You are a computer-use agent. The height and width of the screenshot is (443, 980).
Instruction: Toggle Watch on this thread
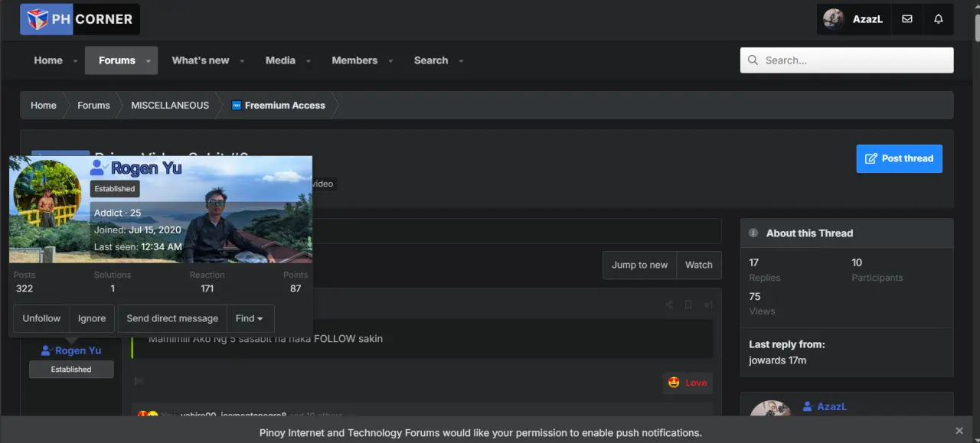click(698, 265)
